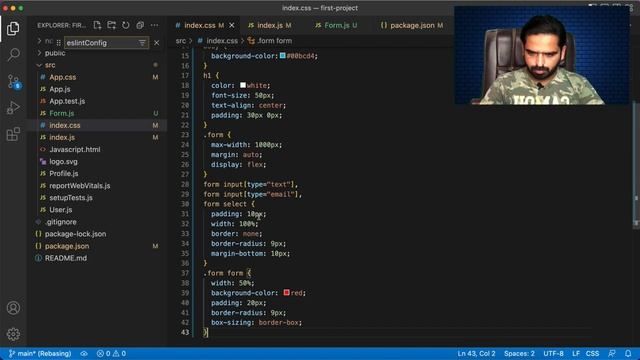Click Ln 43, Col 2 cursor position
Image resolution: width=640 pixels, height=360 pixels.
pos(476,353)
